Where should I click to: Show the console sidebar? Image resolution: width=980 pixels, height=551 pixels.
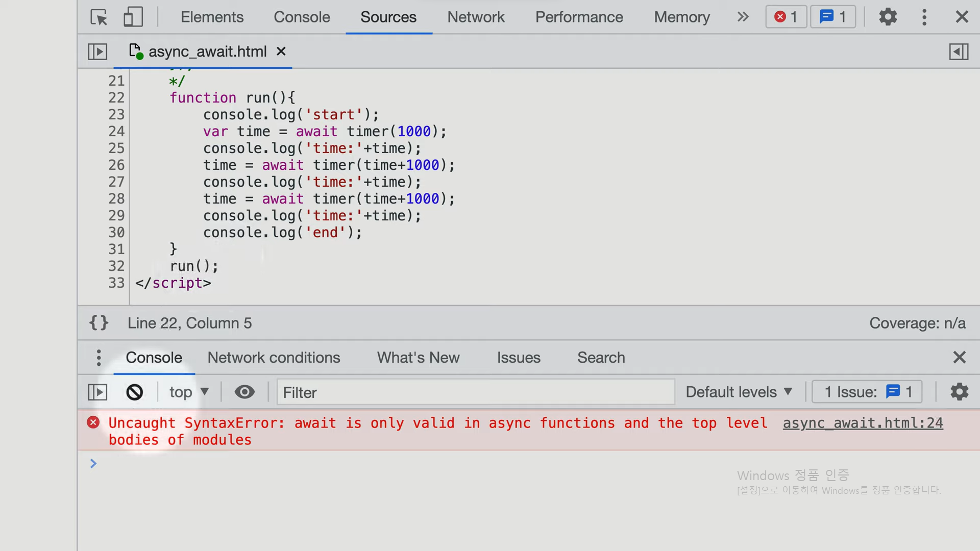(x=97, y=392)
